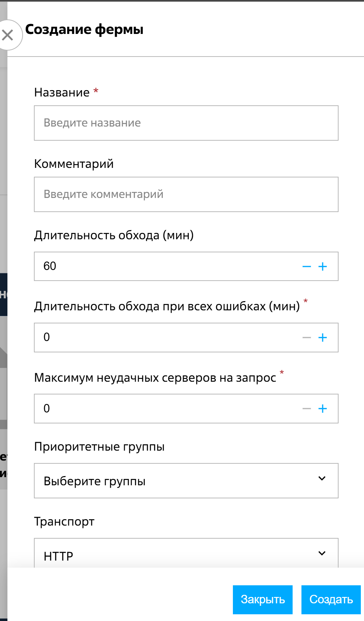Click the Название field label
Image resolution: width=364 pixels, height=621 pixels.
(x=62, y=93)
